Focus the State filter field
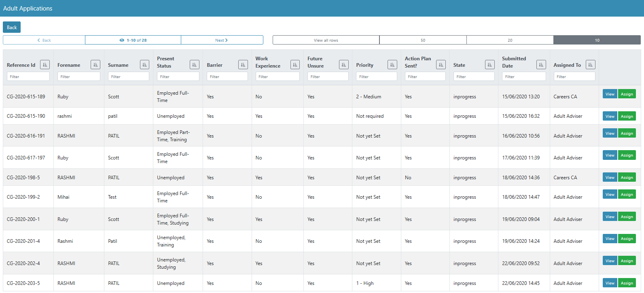The width and height of the screenshot is (644, 293). click(x=474, y=76)
